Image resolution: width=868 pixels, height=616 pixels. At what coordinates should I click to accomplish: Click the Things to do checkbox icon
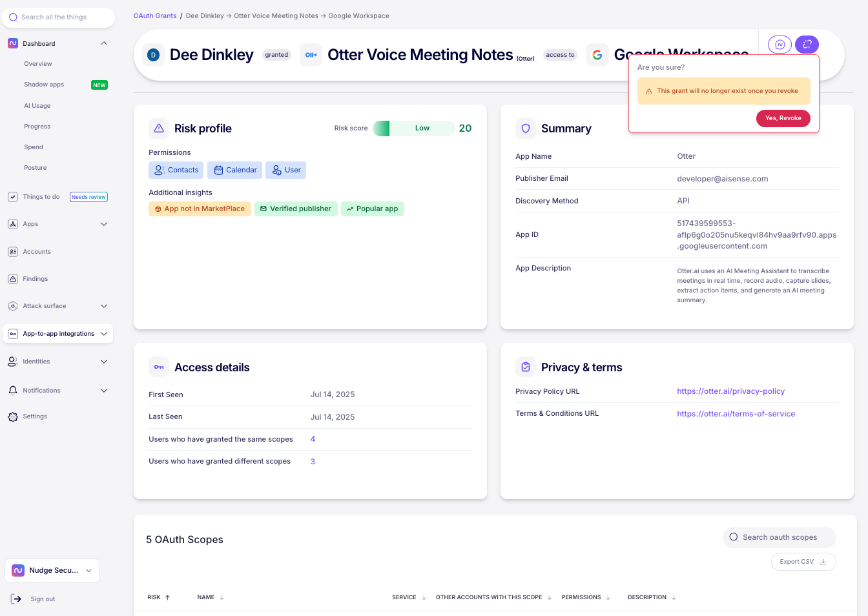pos(13,197)
